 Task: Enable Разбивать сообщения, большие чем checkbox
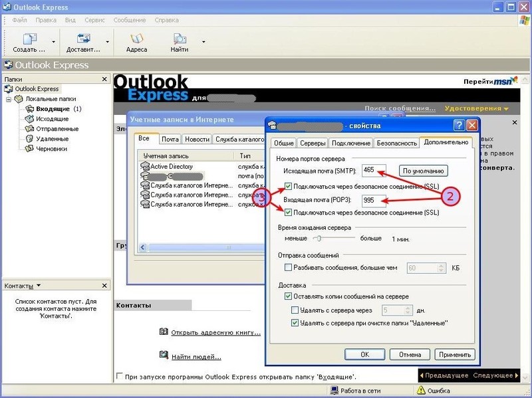click(288, 268)
